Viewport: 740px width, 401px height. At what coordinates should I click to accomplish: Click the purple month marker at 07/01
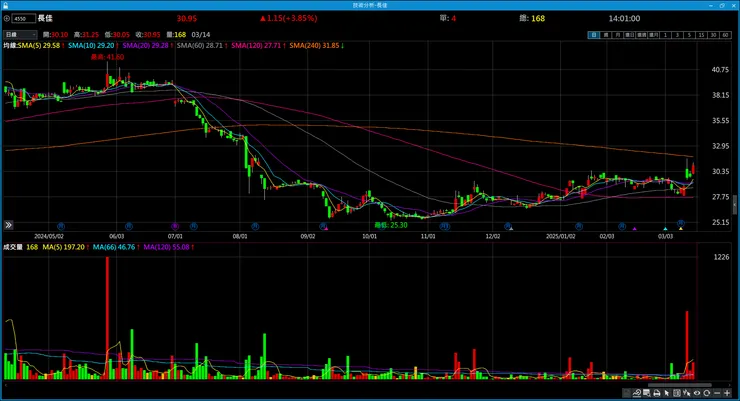(175, 226)
